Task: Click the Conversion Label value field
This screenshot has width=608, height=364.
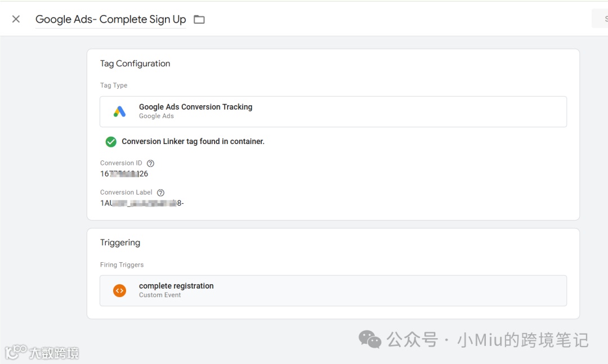Action: tap(142, 203)
